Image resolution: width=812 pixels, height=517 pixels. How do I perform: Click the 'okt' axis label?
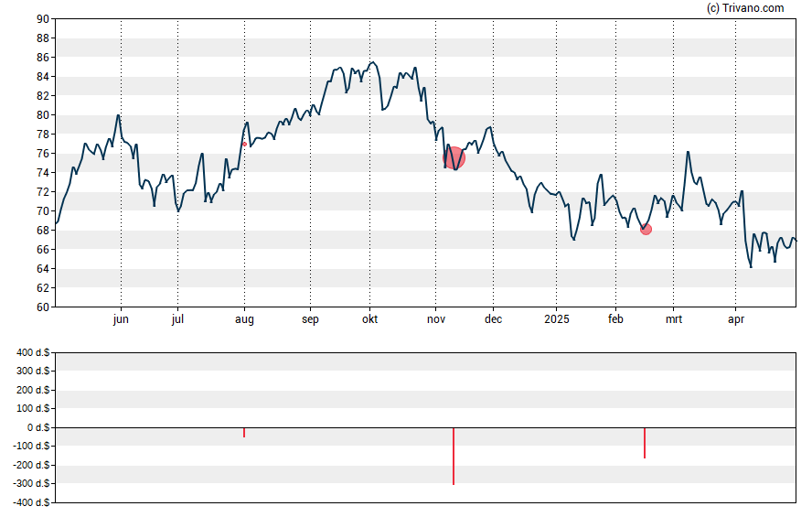click(x=369, y=319)
